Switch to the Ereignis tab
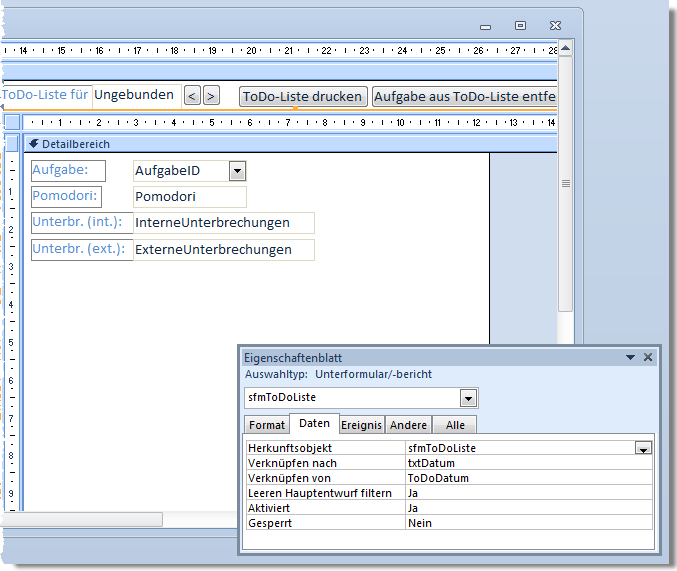677x571 pixels. (361, 425)
